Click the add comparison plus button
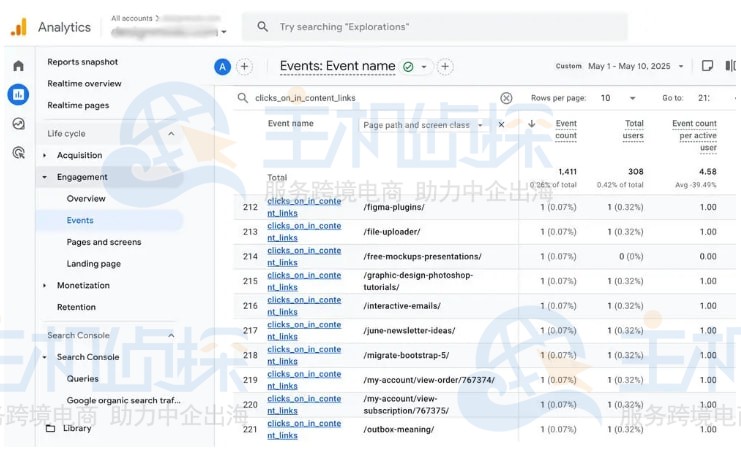741x451 pixels. pos(244,67)
